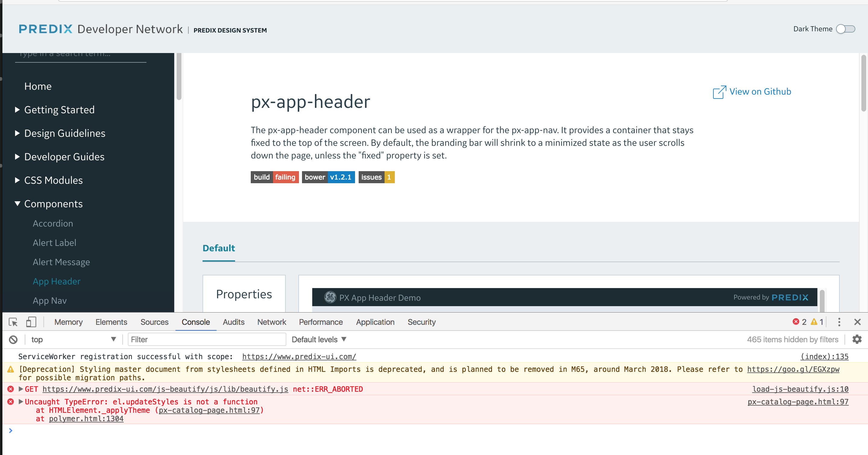868x455 pixels.
Task: Open the top context dropdown
Action: pyautogui.click(x=74, y=340)
